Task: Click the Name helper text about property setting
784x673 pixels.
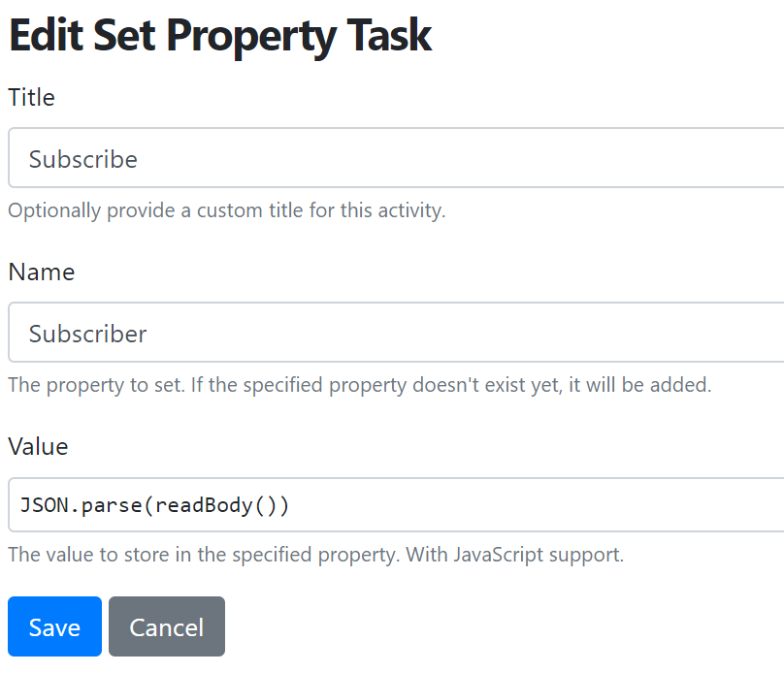Action: tap(357, 385)
